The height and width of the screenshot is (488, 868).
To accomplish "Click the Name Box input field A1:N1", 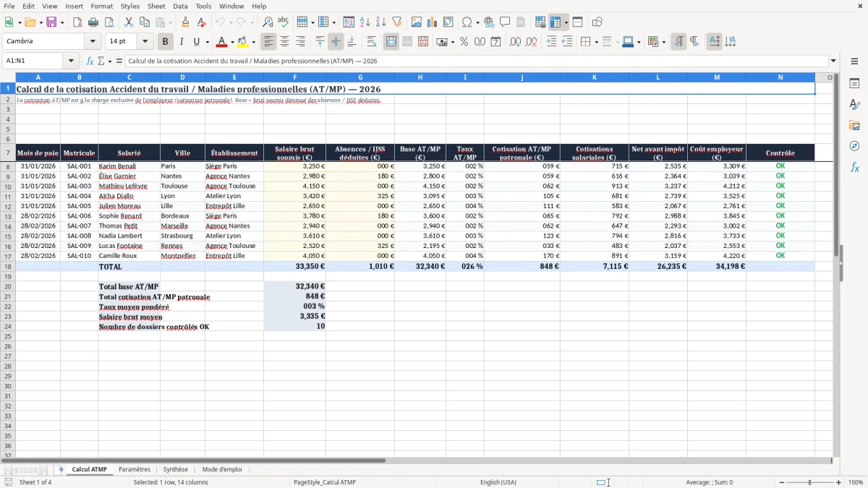I will 33,61.
